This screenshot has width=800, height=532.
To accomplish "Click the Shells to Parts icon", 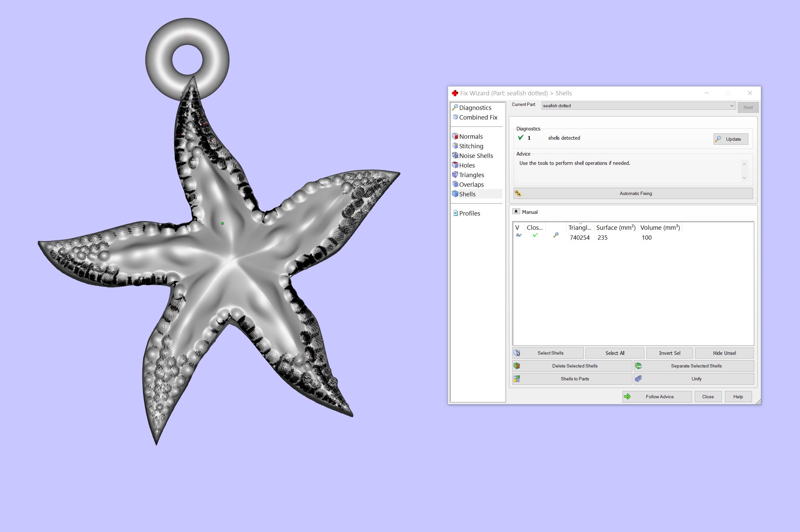I will pos(517,379).
